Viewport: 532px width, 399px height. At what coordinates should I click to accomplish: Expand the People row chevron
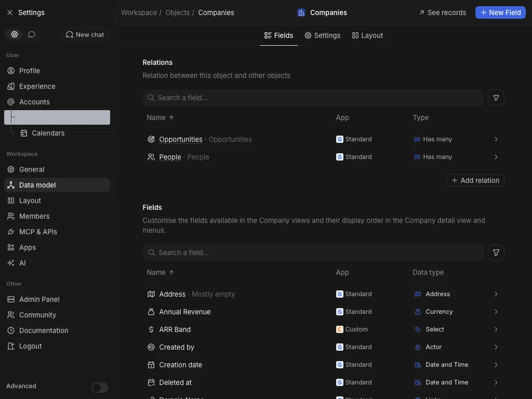[496, 157]
